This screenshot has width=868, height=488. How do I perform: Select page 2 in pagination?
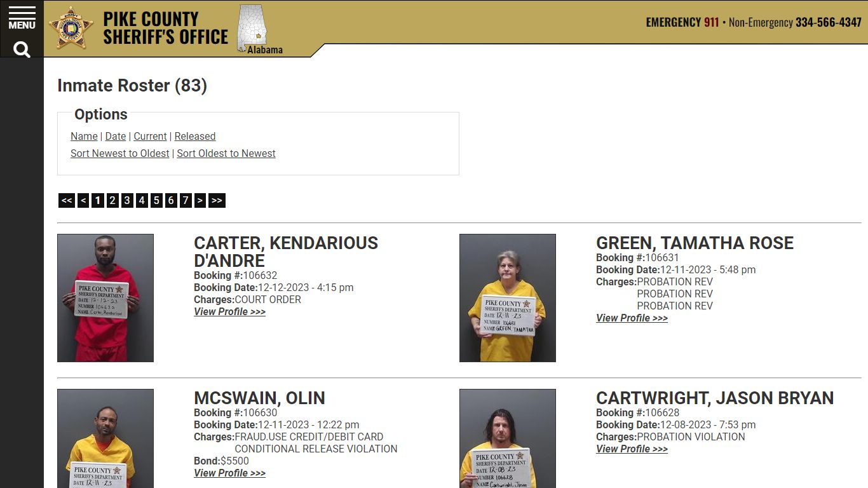(x=112, y=201)
